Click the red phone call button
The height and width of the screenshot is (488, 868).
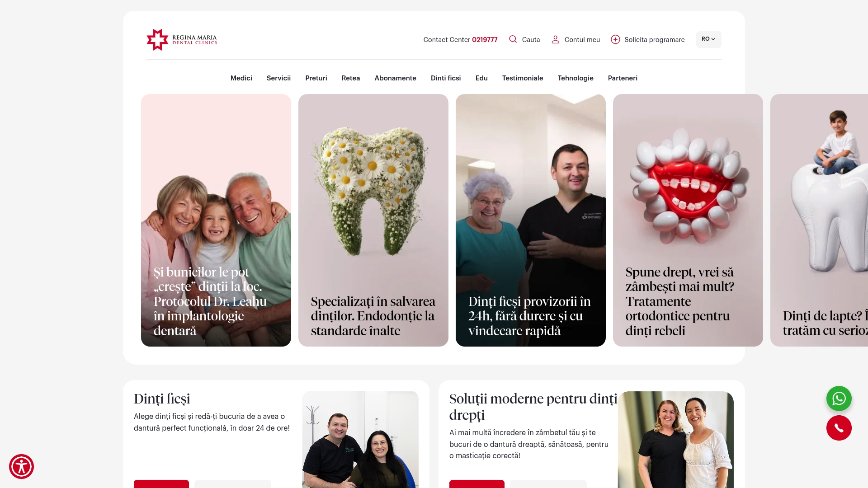(x=839, y=428)
